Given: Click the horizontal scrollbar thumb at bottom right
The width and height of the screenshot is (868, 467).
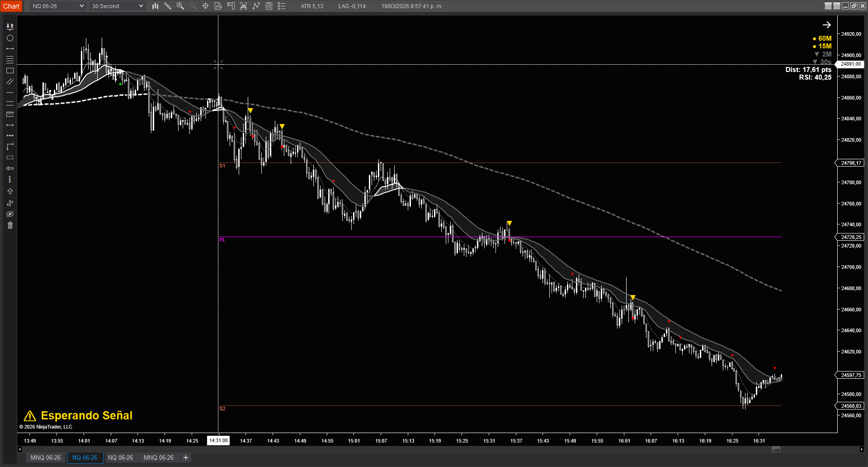Looking at the screenshot, I should coord(776,449).
